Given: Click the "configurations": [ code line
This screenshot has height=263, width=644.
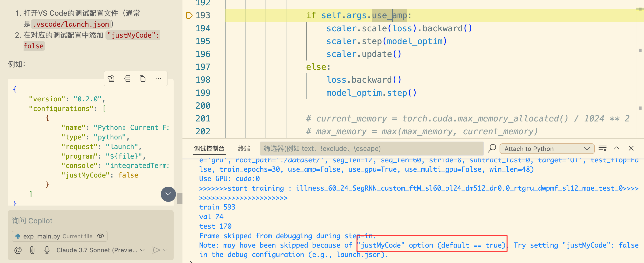Looking at the screenshot, I should coord(67,108).
